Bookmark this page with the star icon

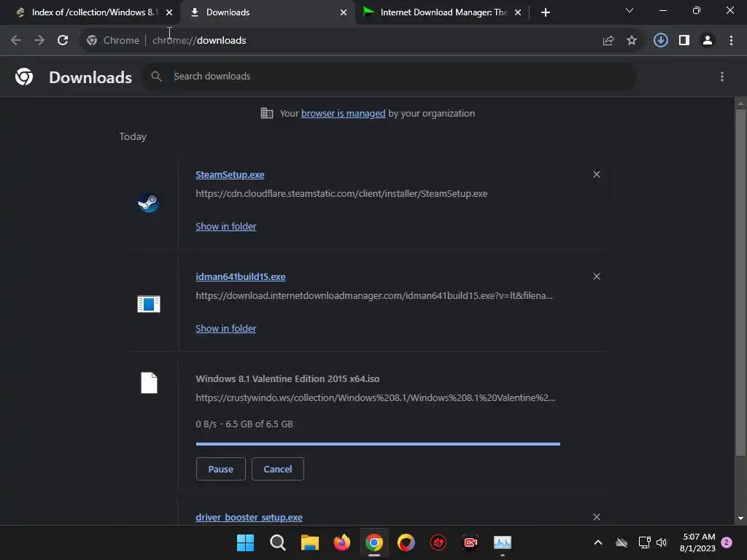[631, 41]
